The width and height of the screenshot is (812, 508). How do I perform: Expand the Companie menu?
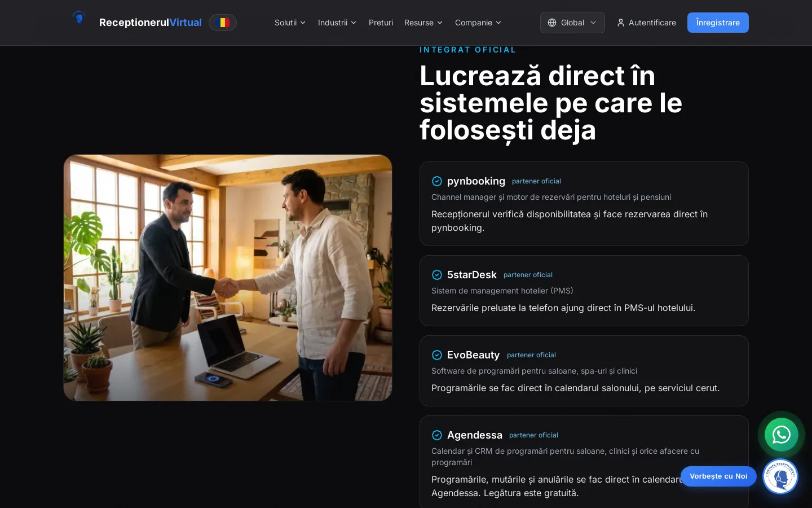[x=478, y=23]
